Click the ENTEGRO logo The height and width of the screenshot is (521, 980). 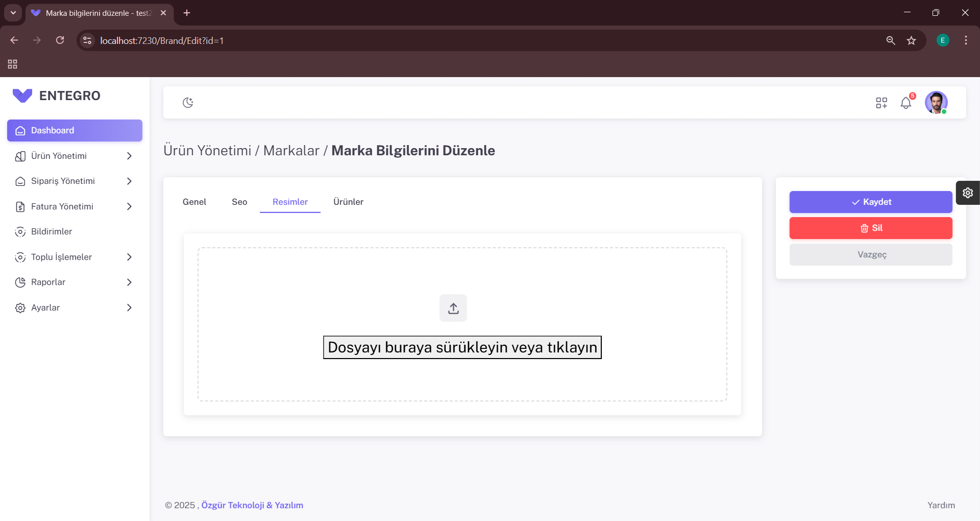coord(57,96)
